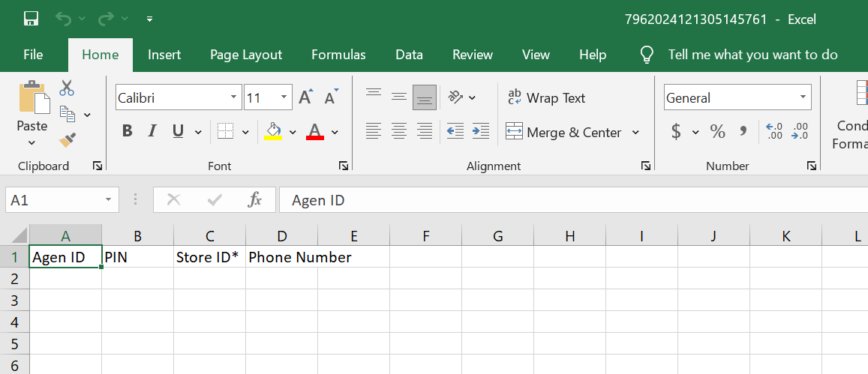Expand underline style options arrow

tap(198, 132)
